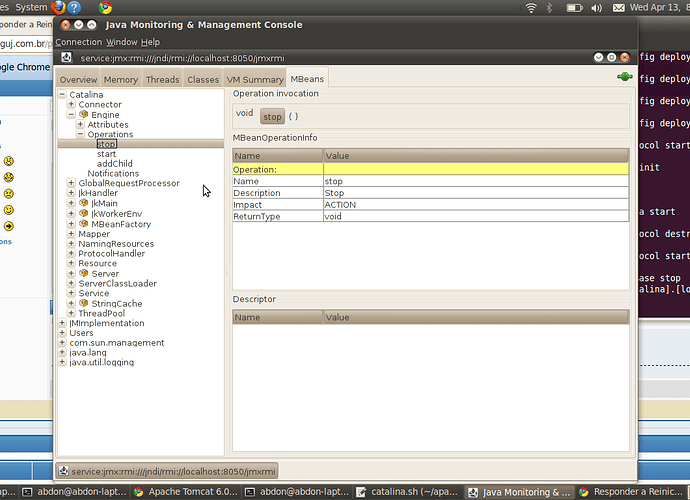Open Firefox from the top panel
This screenshot has width=690, height=500.
[x=58, y=7]
